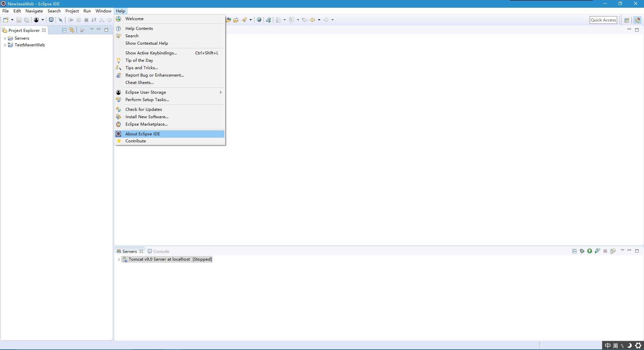The width and height of the screenshot is (644, 350).
Task: Collapse all in Project Explorer toolbar
Action: pos(64,30)
